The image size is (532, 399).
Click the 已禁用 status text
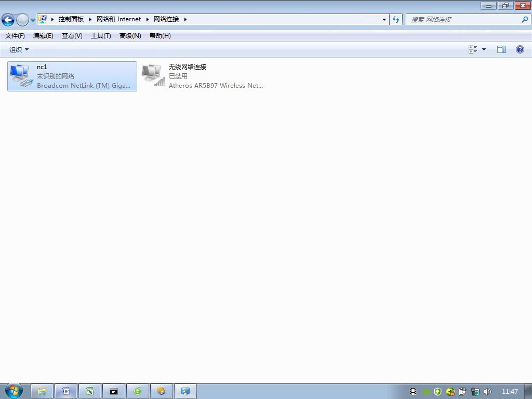coord(178,76)
